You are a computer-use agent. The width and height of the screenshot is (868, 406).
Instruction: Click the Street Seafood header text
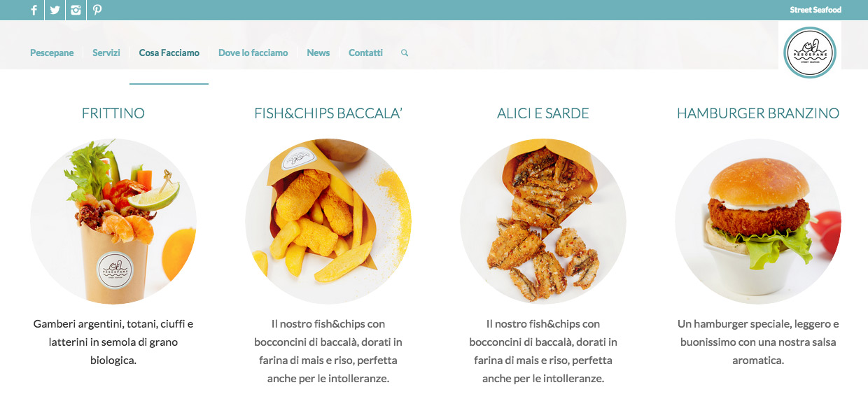815,10
